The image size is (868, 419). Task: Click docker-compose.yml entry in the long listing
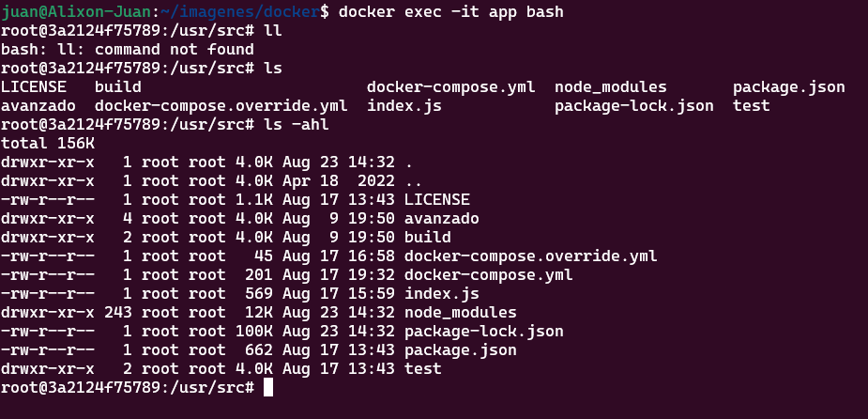point(488,275)
